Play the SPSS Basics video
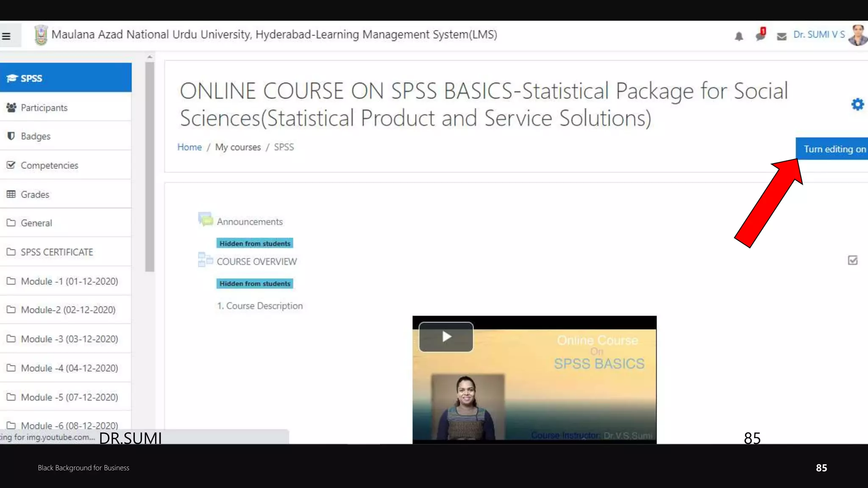 [446, 337]
